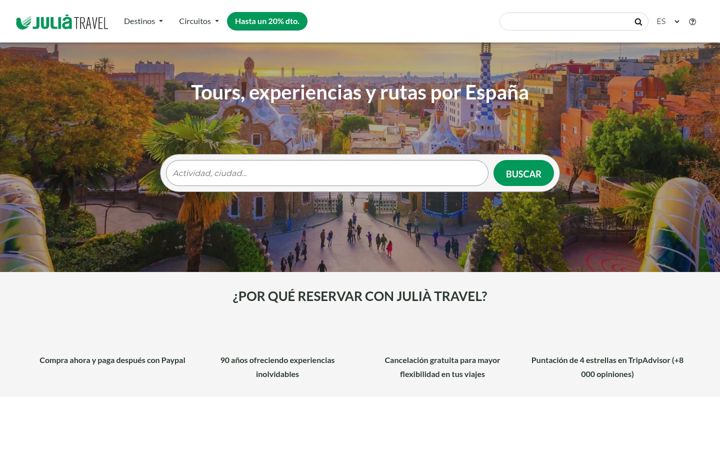Viewport: 720px width, 450px height.
Task: Click the ¿Por qué reservar con Julià Travel? heading
Action: pos(360,297)
